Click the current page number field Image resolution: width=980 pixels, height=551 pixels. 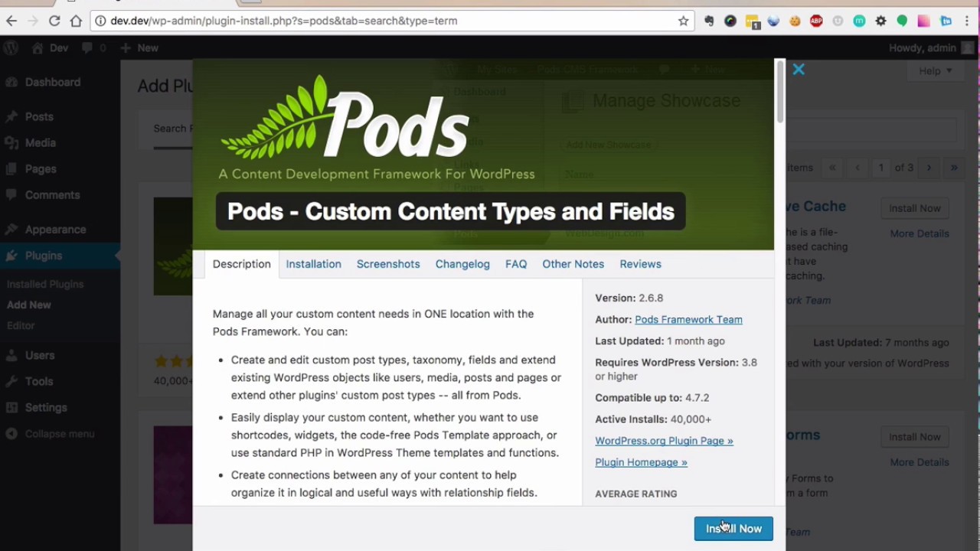coord(880,168)
